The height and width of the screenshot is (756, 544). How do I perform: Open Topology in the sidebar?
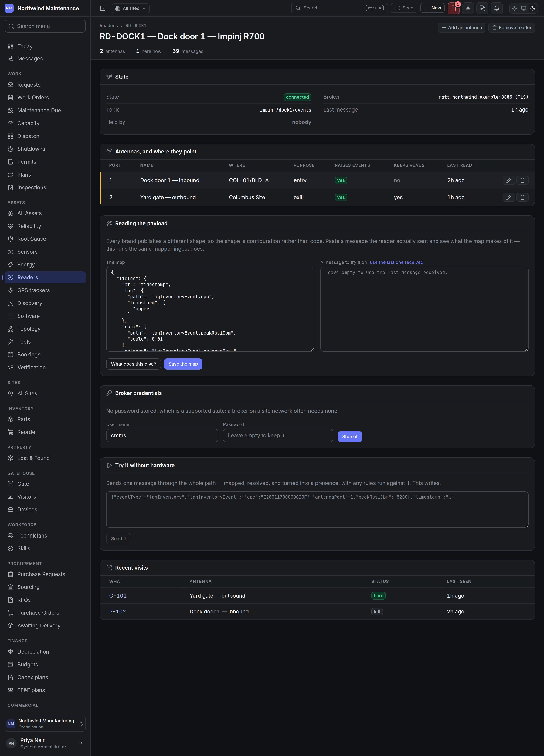(x=45, y=329)
